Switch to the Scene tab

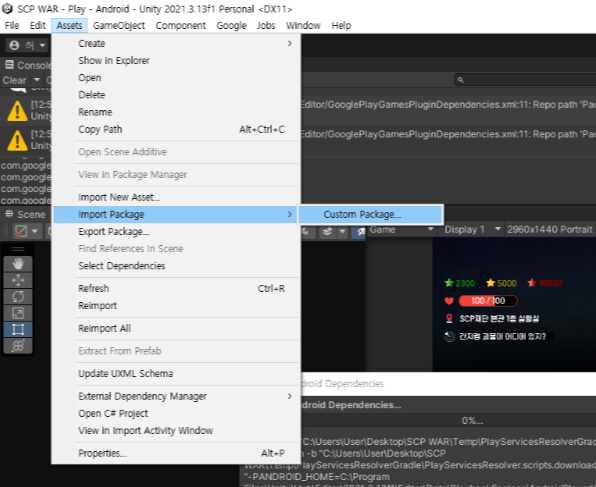click(25, 214)
